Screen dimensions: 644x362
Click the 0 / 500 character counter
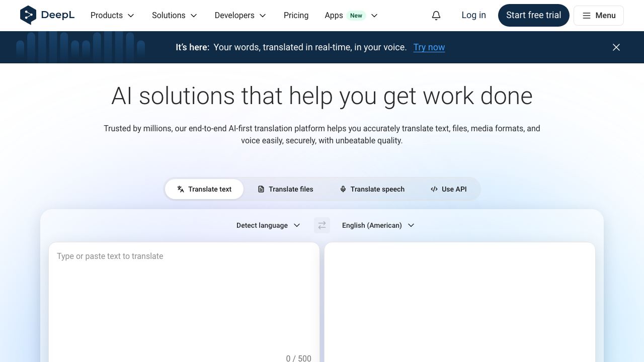tap(299, 357)
